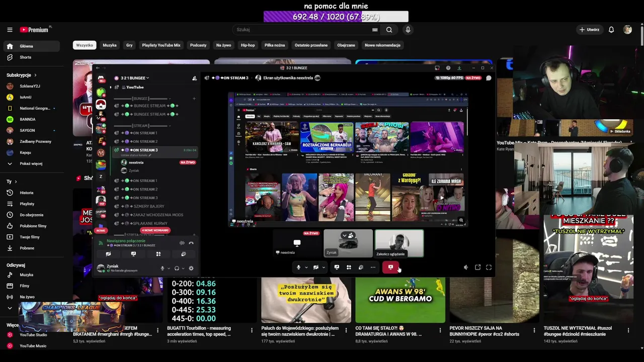
Task: Click the YouTube Premium logo
Action: pos(35,30)
